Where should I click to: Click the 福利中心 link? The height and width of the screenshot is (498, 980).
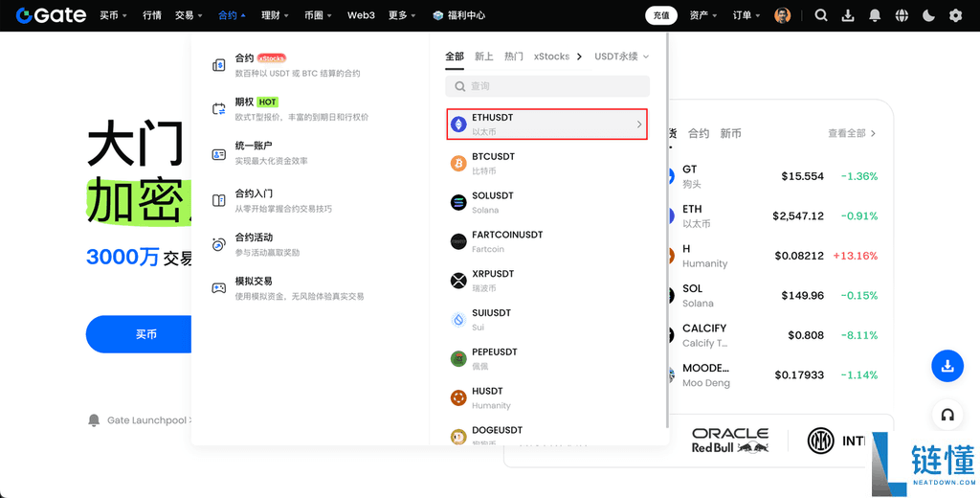point(466,15)
